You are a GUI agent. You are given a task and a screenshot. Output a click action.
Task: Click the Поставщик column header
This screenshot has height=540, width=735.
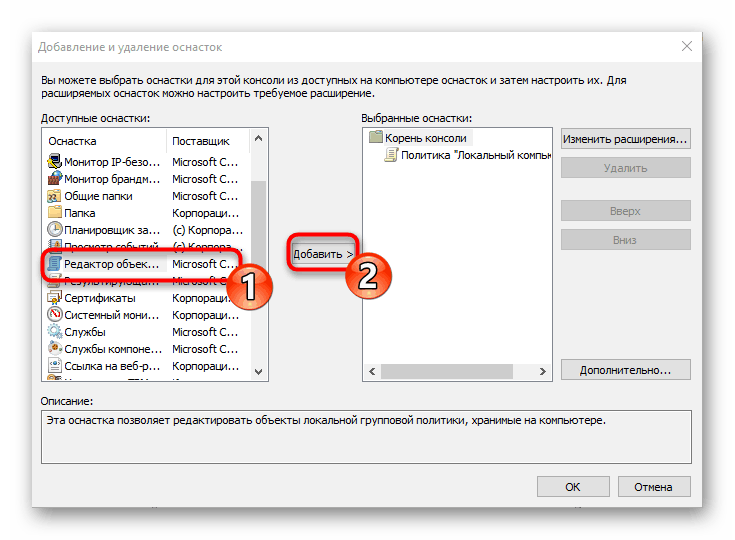click(x=209, y=141)
